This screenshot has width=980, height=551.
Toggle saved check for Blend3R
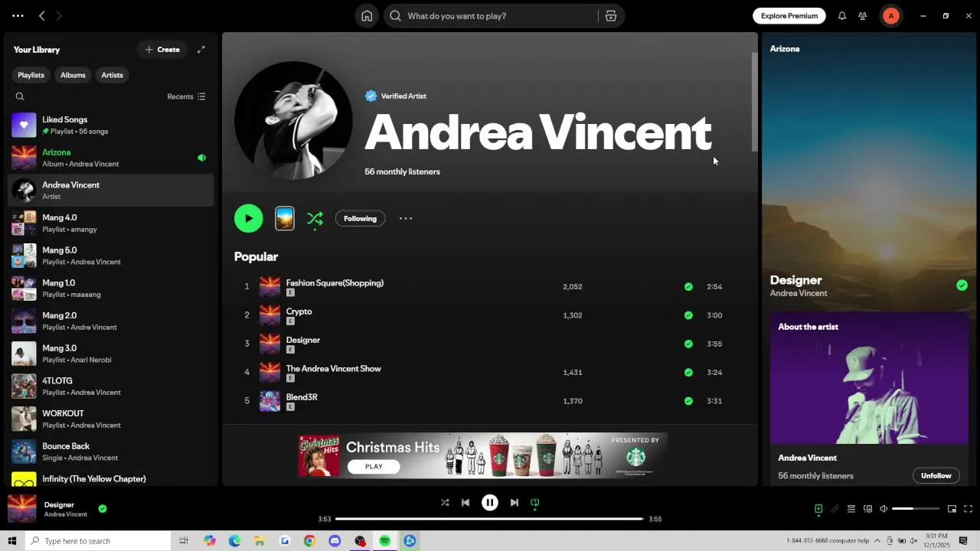click(688, 400)
